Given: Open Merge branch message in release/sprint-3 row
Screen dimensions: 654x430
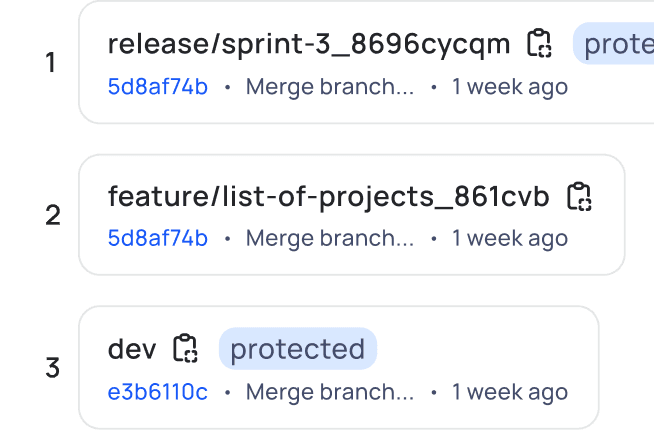Looking at the screenshot, I should [330, 87].
